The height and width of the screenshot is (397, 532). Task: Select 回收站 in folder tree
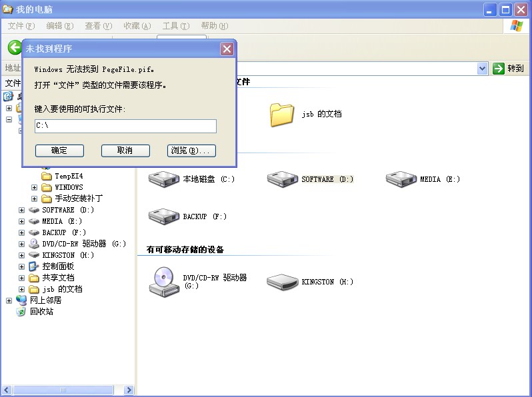coord(41,311)
